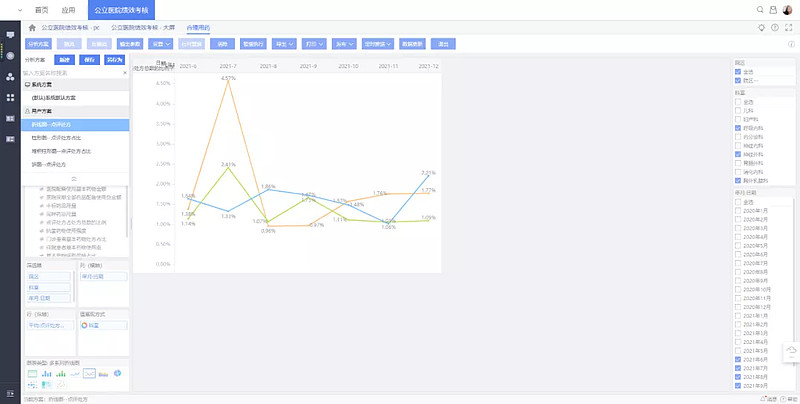Open the 打印 dropdown in the toolbar

(x=314, y=44)
